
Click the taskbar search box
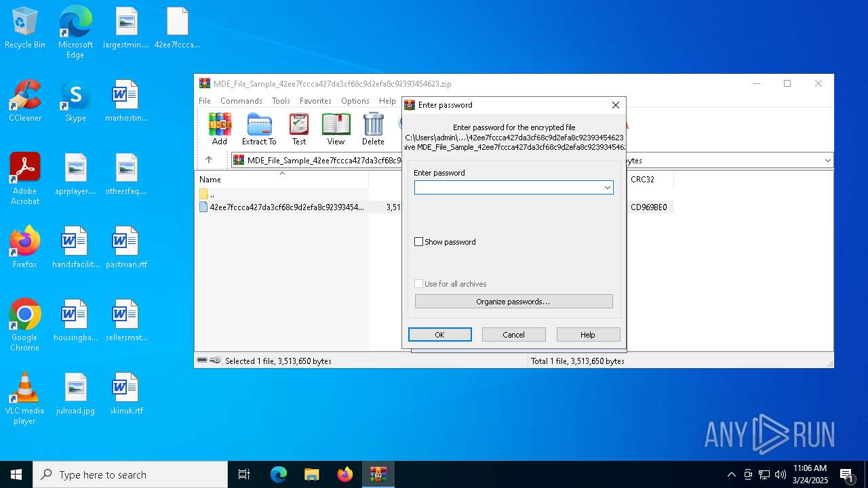[x=130, y=474]
